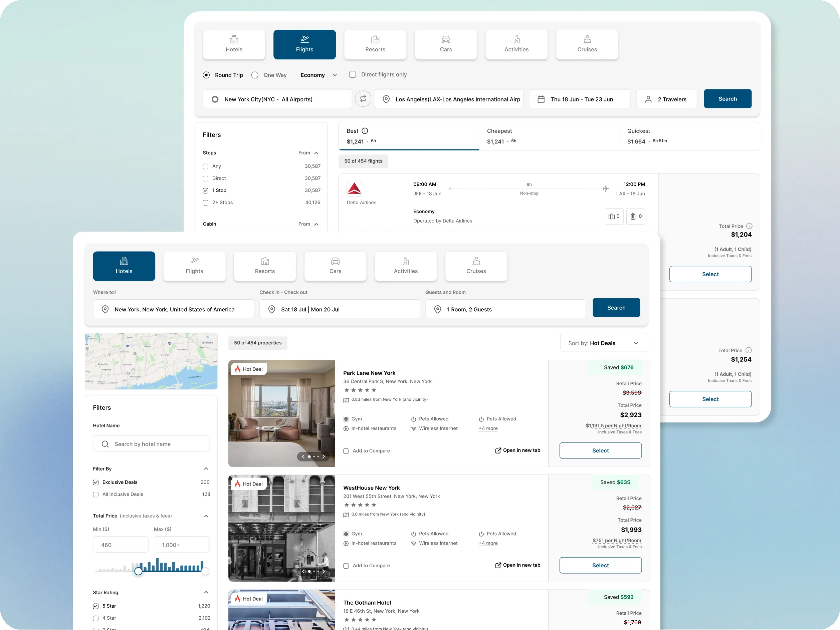Select Park Lane New York hotel

click(600, 450)
